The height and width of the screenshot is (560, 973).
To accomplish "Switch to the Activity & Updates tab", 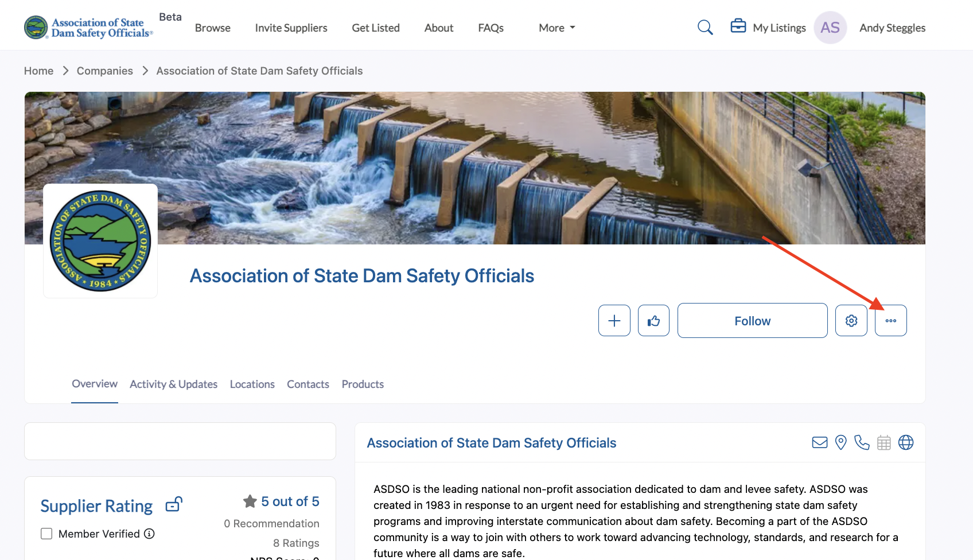I will [x=173, y=384].
